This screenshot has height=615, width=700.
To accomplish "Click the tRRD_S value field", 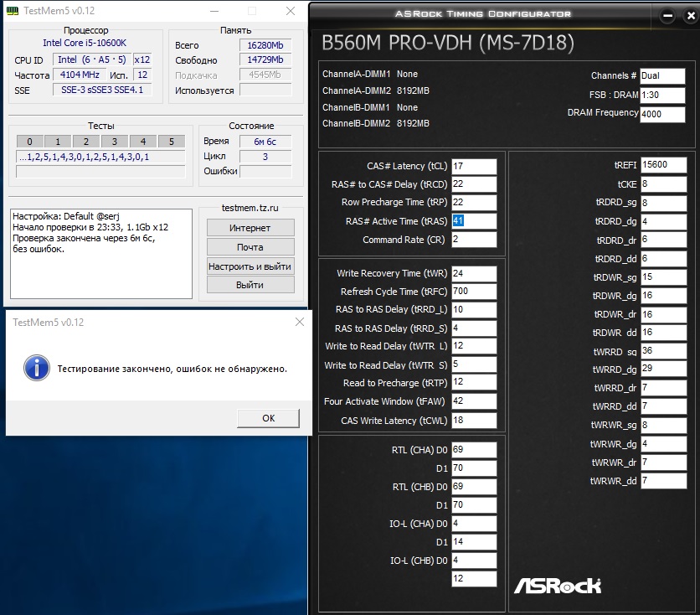I will click(x=474, y=328).
